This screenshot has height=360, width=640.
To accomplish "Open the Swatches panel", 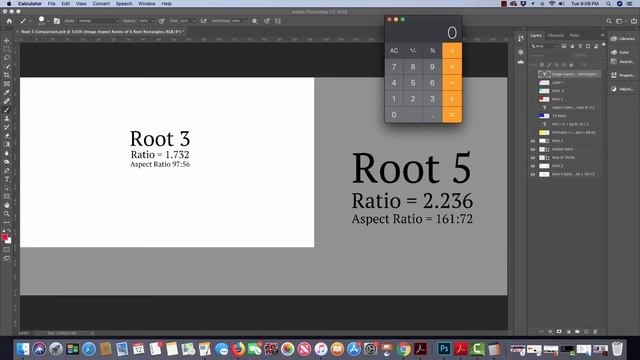I will [x=622, y=62].
